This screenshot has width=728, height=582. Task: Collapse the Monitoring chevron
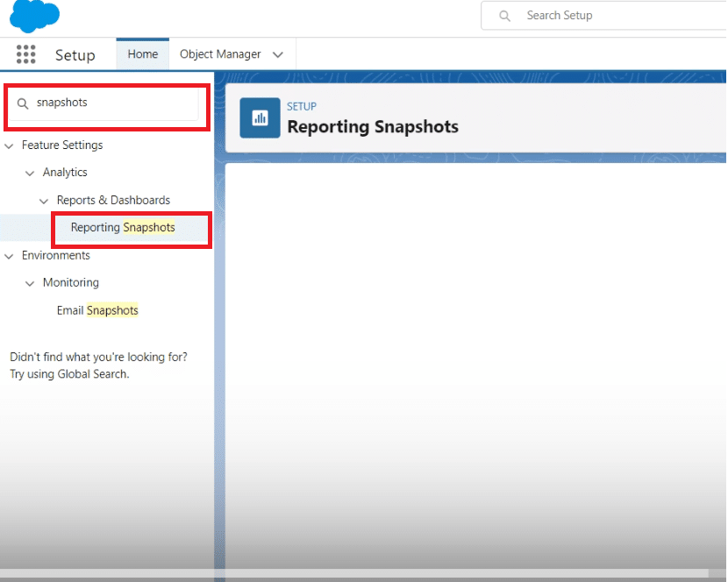click(x=30, y=283)
